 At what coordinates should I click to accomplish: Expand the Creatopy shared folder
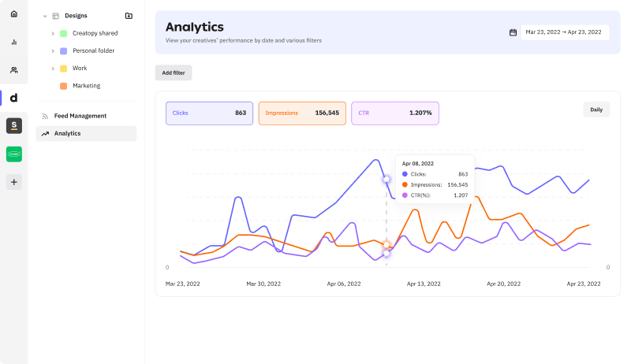(53, 33)
